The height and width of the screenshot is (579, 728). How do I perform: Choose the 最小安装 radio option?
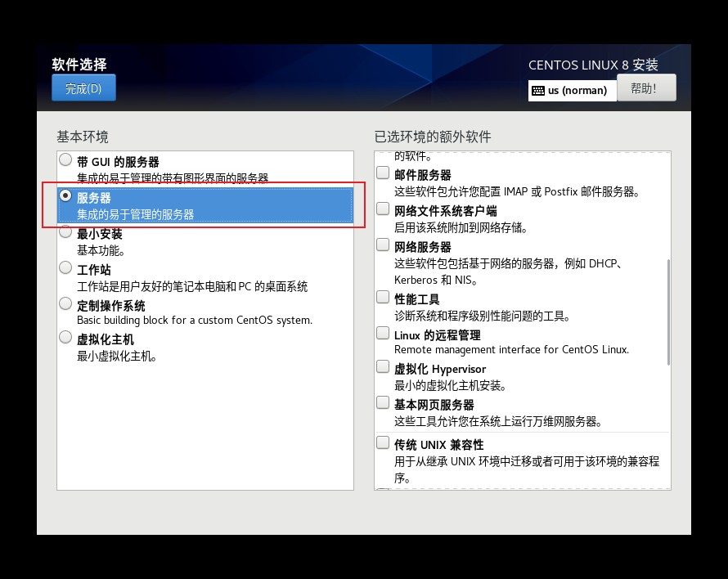click(x=65, y=231)
